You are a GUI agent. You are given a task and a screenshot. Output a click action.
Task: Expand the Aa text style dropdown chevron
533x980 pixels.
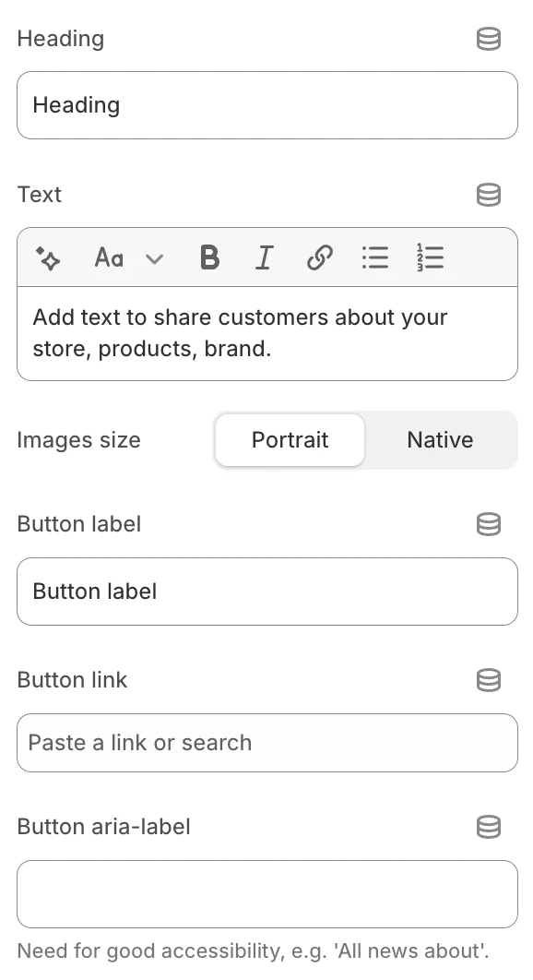pos(154,258)
